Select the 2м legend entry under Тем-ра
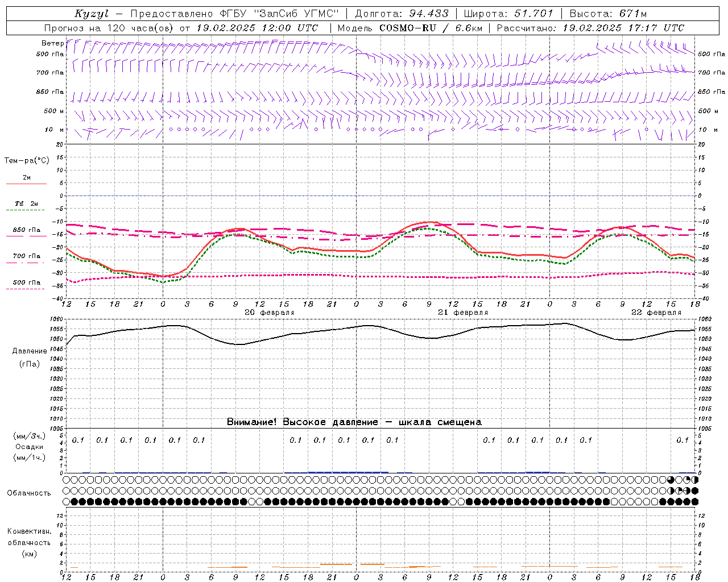This screenshot has height=582, width=728. pyautogui.click(x=27, y=177)
